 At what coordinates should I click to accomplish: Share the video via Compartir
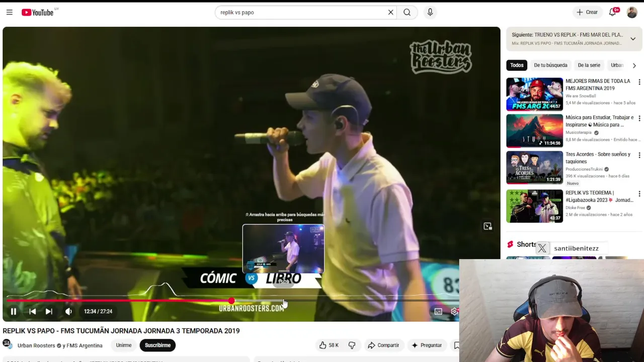pyautogui.click(x=383, y=345)
